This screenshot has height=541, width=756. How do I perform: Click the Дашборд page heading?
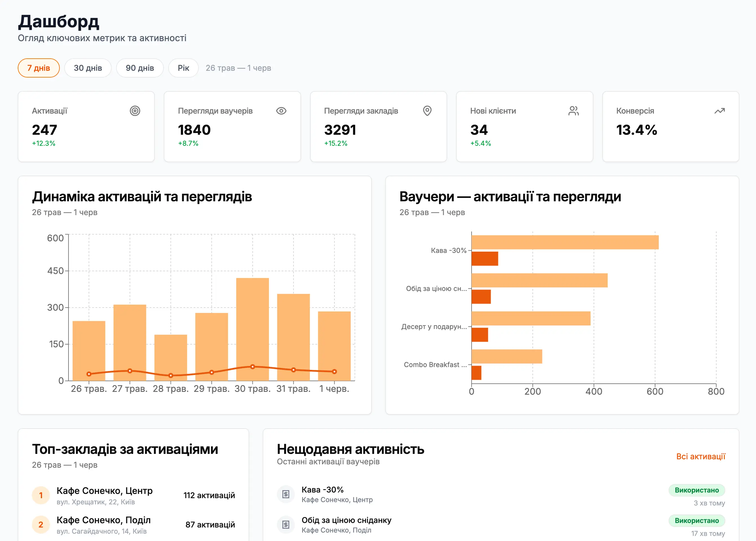59,21
